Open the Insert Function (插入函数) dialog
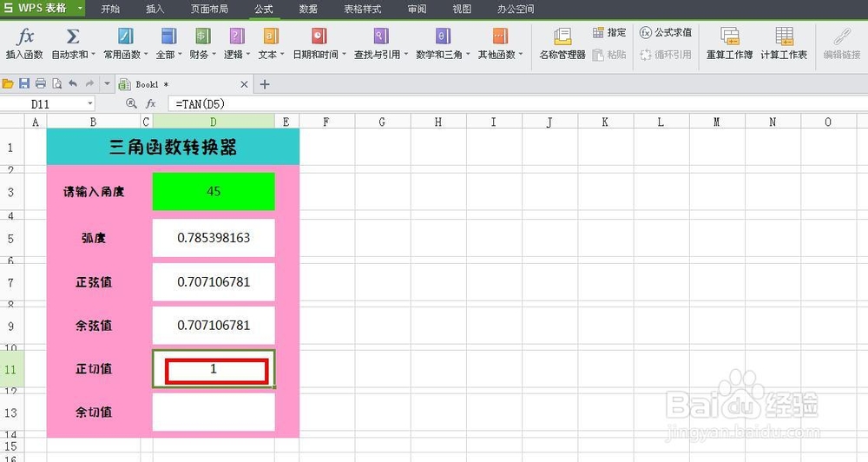Viewport: 868px width, 462px height. [24, 43]
